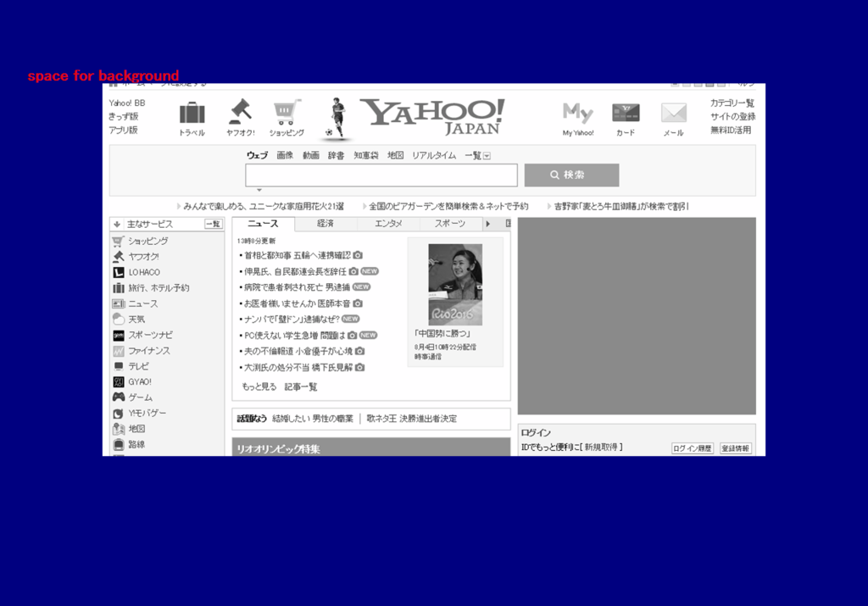Click the 新規取得 link in login box
The width and height of the screenshot is (868, 606).
[601, 448]
